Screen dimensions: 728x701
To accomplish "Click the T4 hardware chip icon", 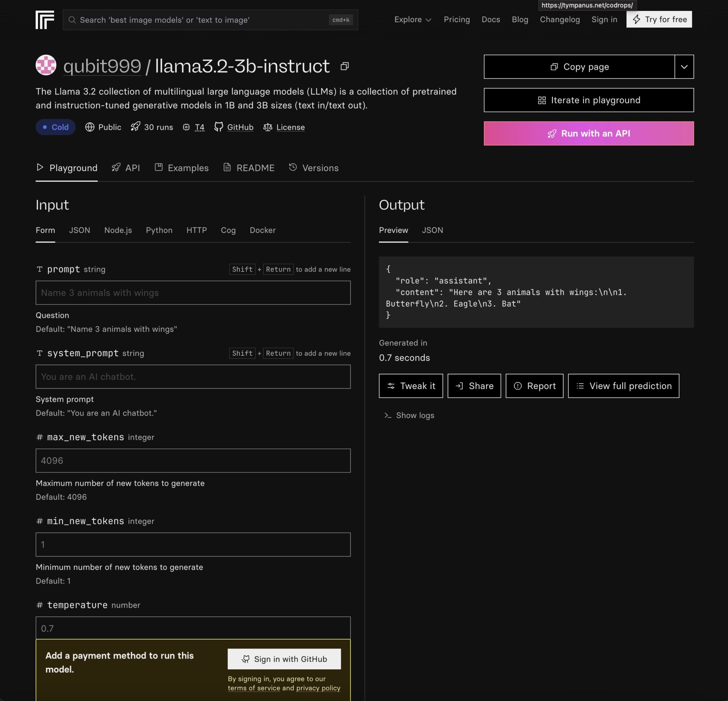I will (186, 127).
